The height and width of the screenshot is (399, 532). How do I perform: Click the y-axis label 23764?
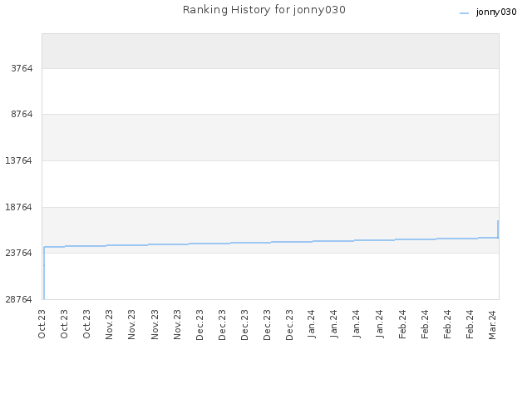[x=19, y=253]
